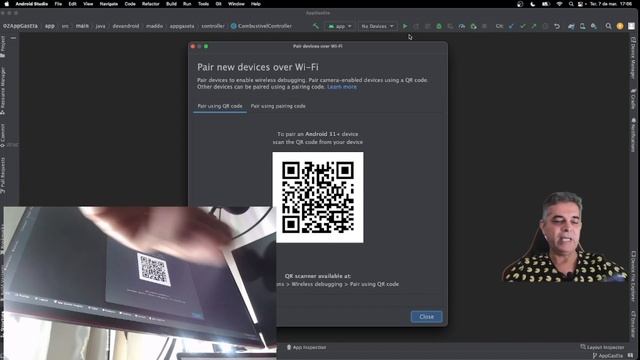This screenshot has height=360, width=640.
Task: Open the Run menu
Action: (187, 4)
